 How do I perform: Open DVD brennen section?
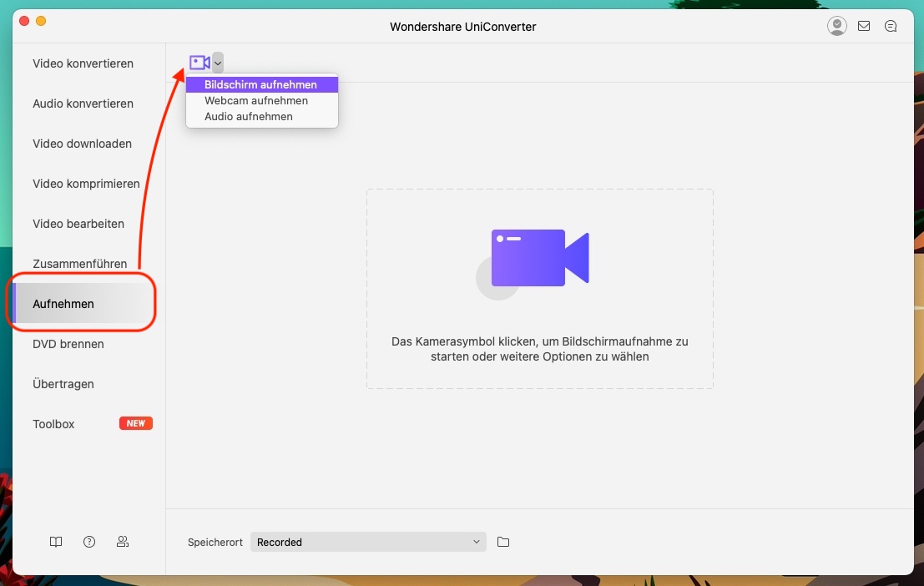[68, 344]
